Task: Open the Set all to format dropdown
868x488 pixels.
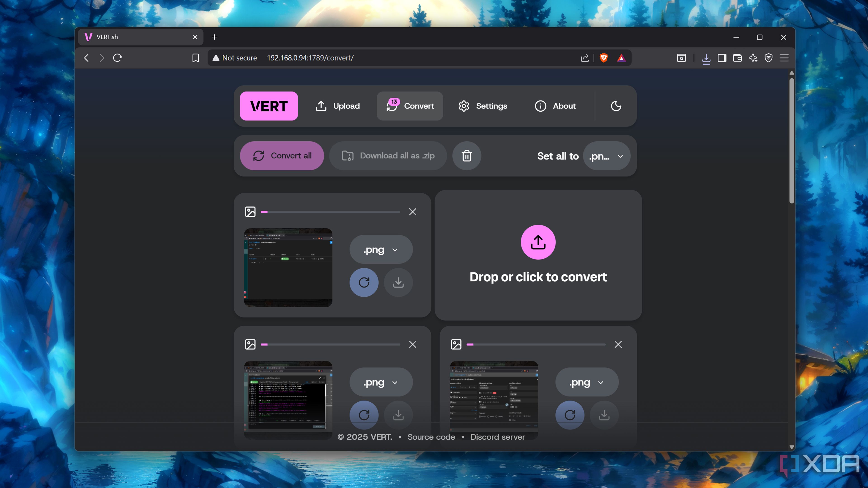Action: pos(606,156)
